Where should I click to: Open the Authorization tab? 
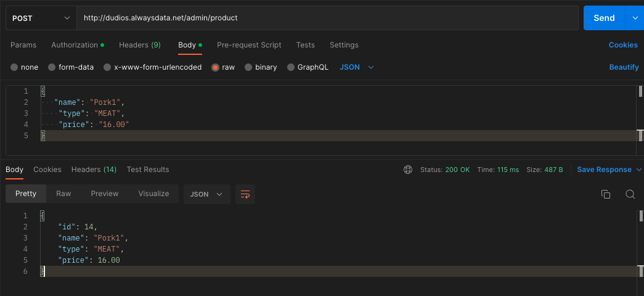(78, 45)
